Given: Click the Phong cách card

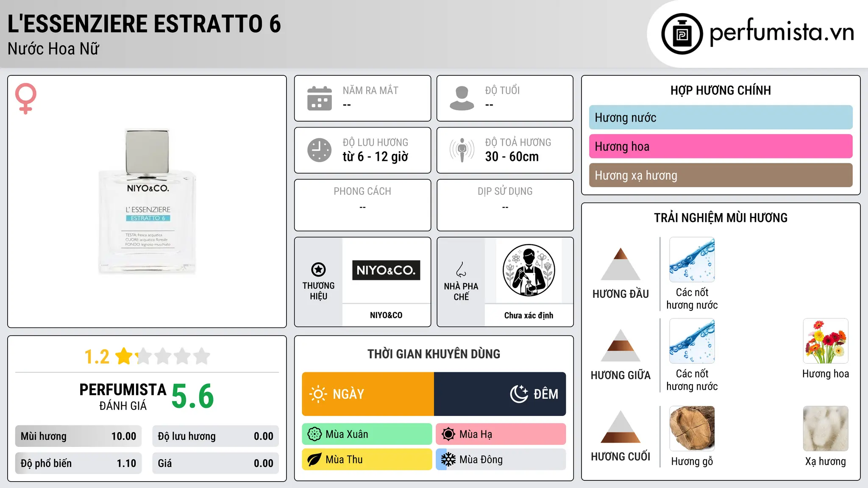Looking at the screenshot, I should (x=362, y=205).
